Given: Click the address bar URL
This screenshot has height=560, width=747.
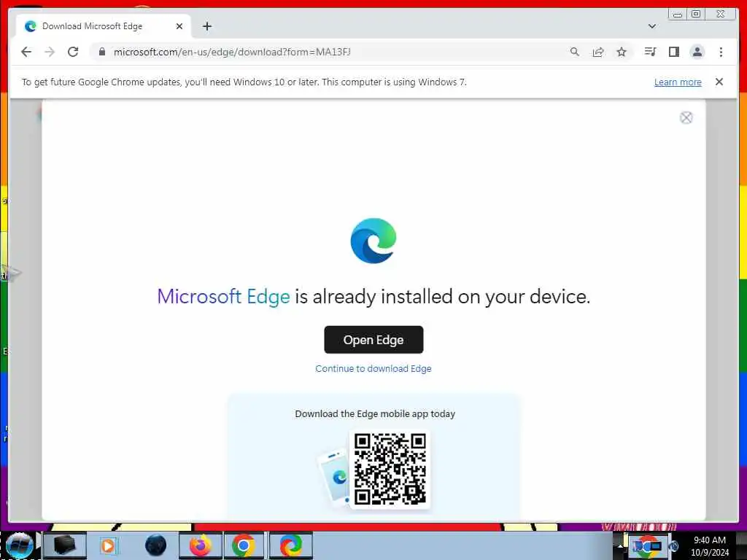Looking at the screenshot, I should click(232, 52).
